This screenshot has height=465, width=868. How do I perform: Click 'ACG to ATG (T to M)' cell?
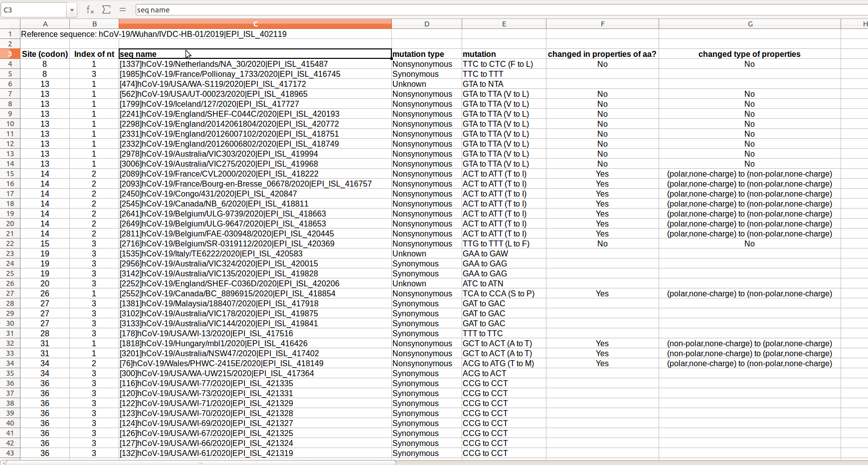[x=504, y=363]
